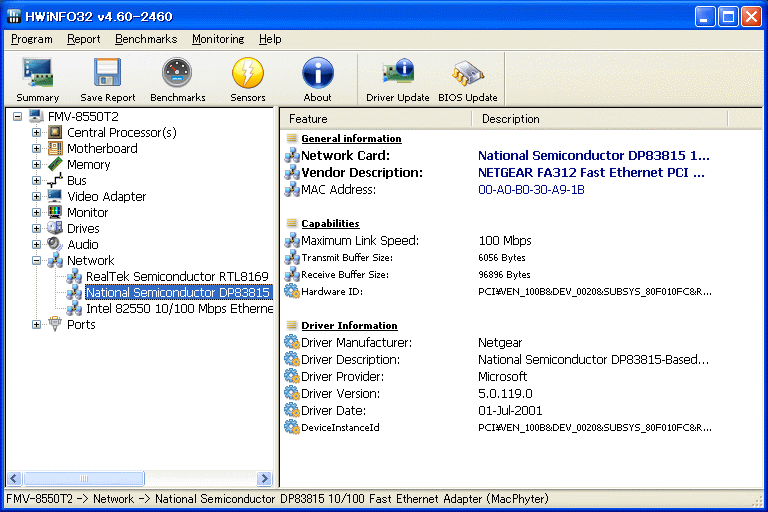Click the Monitor tree icon

click(x=55, y=212)
